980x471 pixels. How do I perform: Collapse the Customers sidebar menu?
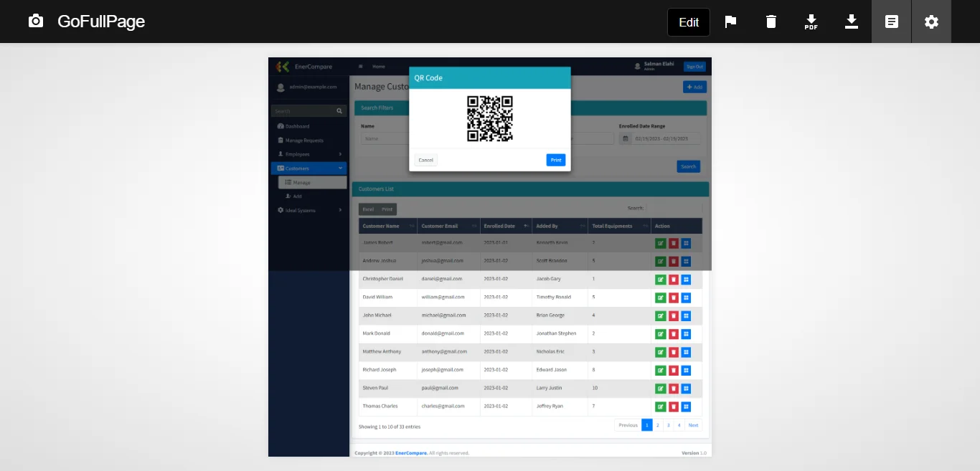309,168
